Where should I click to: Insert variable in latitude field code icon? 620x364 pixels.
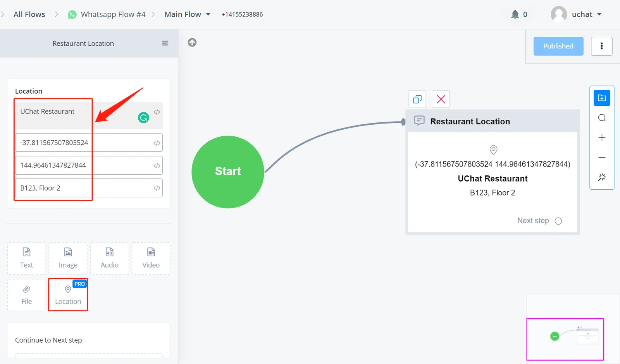pyautogui.click(x=157, y=143)
